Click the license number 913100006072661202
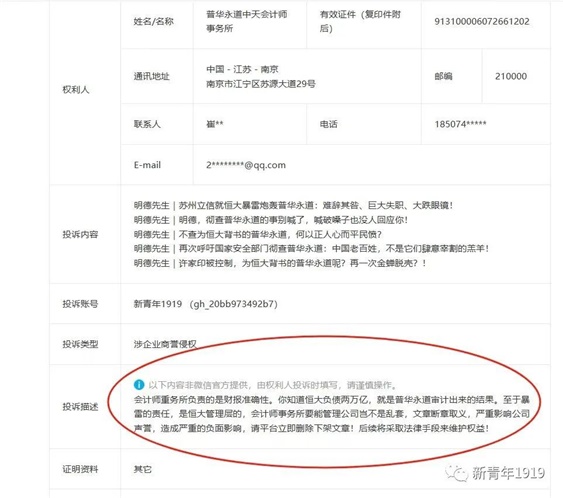This screenshot has width=563, height=498. [x=482, y=22]
